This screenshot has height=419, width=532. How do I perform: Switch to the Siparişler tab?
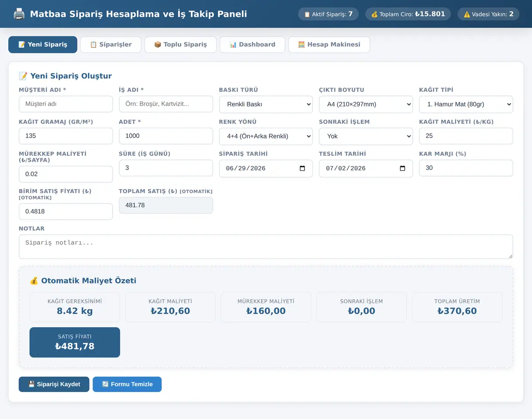click(x=111, y=45)
